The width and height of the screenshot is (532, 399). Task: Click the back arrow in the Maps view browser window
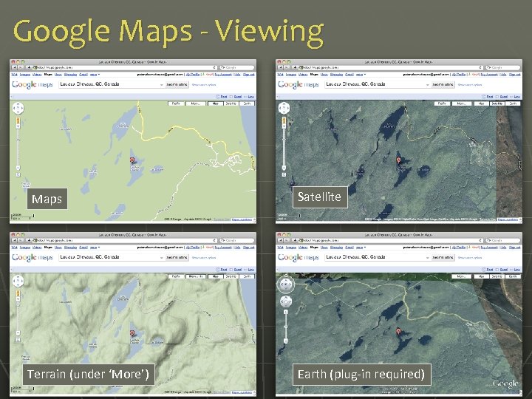tap(14, 67)
